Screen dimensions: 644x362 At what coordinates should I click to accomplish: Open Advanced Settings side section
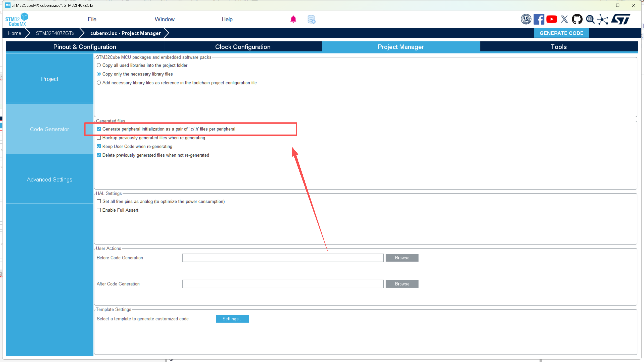(x=49, y=179)
